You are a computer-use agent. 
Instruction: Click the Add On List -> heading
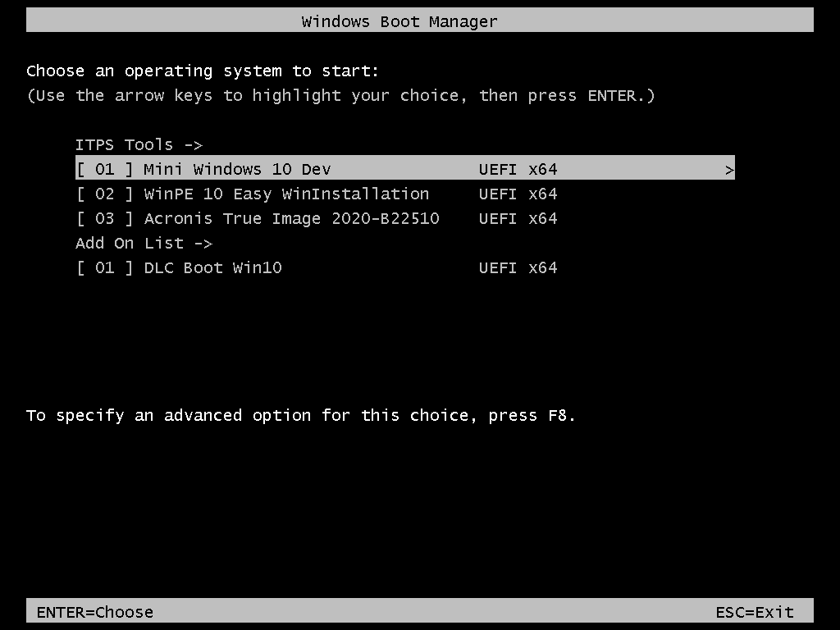[x=144, y=243]
